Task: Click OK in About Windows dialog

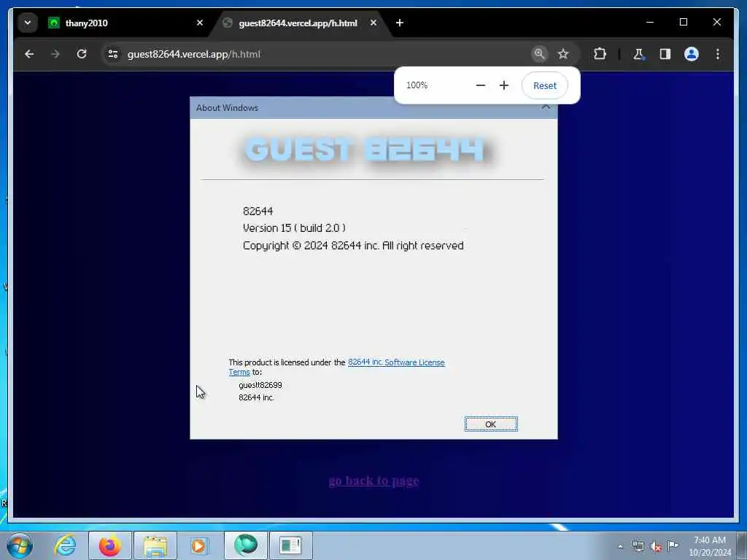Action: pyautogui.click(x=491, y=424)
